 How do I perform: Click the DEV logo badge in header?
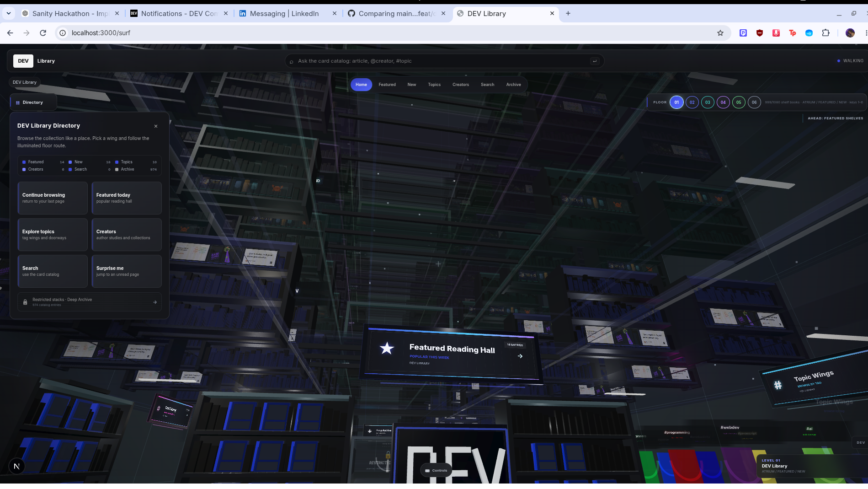(23, 61)
